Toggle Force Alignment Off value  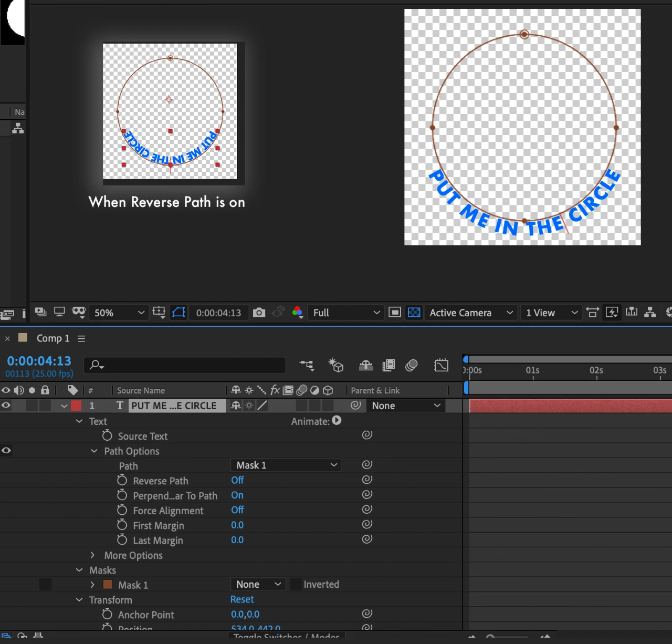pyautogui.click(x=237, y=510)
